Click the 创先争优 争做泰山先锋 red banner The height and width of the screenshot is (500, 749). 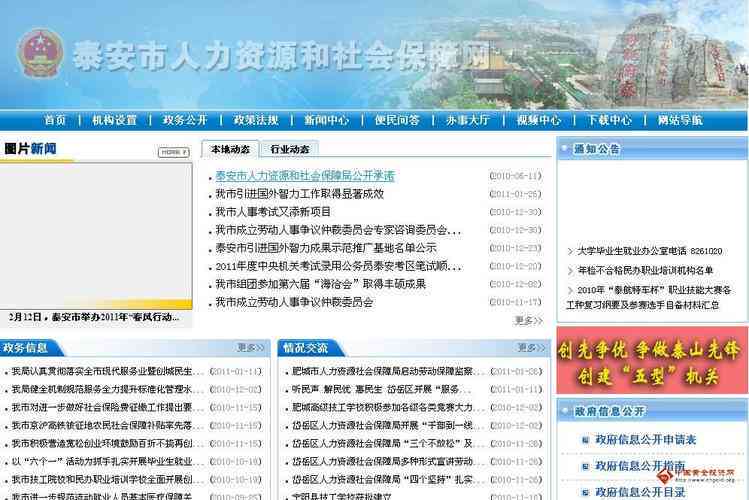(652, 361)
